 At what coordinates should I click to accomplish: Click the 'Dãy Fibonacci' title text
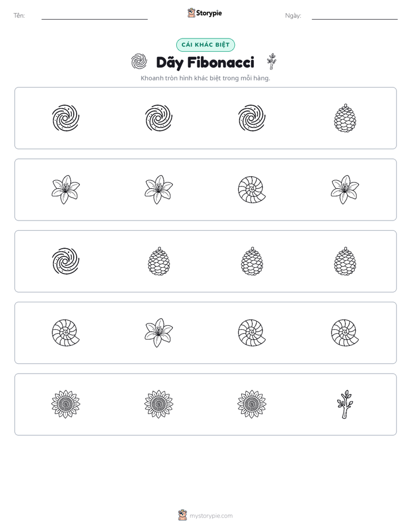click(205, 62)
